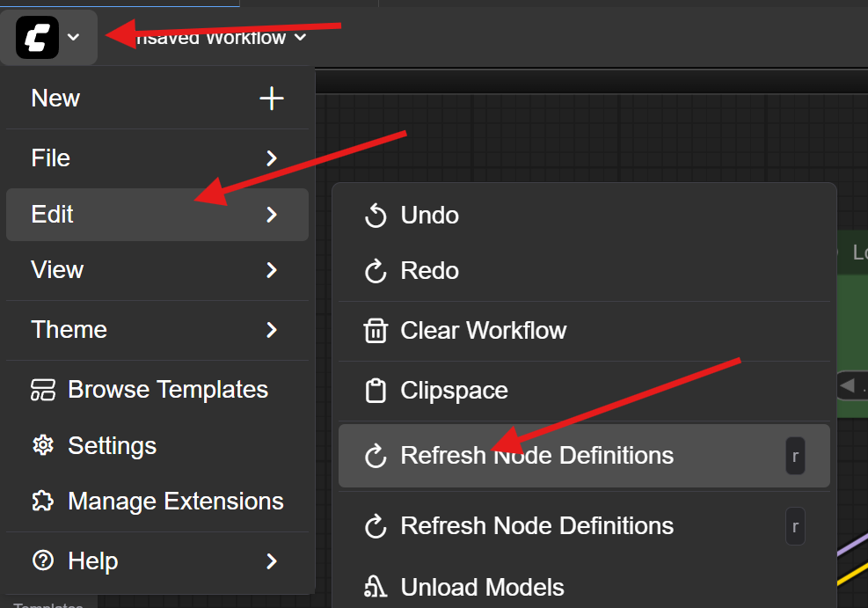Viewport: 868px width, 608px height.
Task: Click the trash icon for Clear Workflow
Action: (376, 331)
